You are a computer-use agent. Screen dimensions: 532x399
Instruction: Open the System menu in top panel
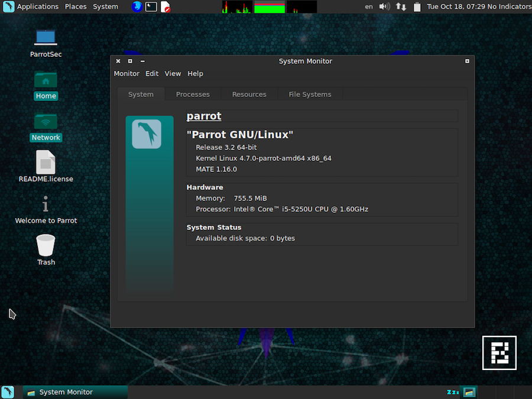[x=106, y=7]
